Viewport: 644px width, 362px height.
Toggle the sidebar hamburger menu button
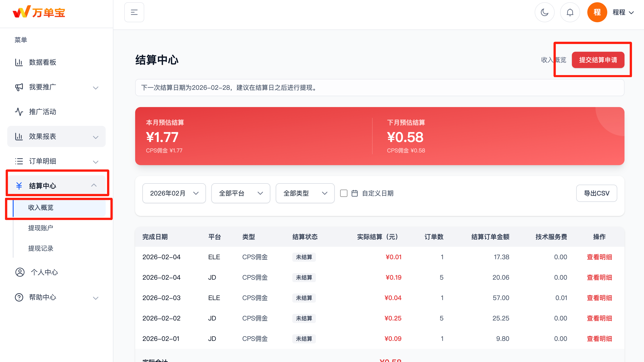pos(134,12)
